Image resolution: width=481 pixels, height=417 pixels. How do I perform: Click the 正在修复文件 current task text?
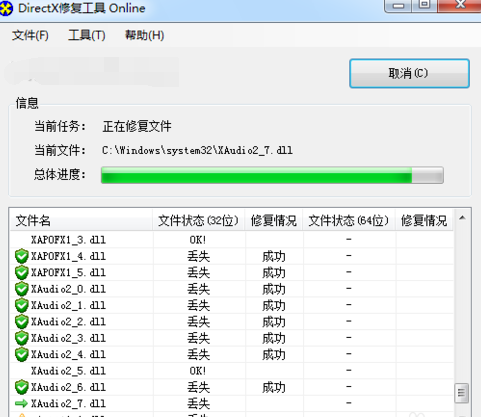click(x=137, y=126)
